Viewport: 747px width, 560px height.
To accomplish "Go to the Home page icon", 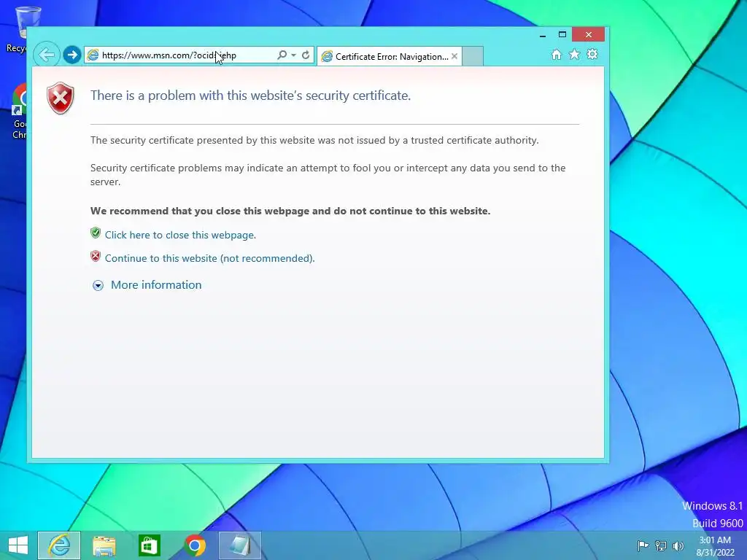I will click(557, 54).
